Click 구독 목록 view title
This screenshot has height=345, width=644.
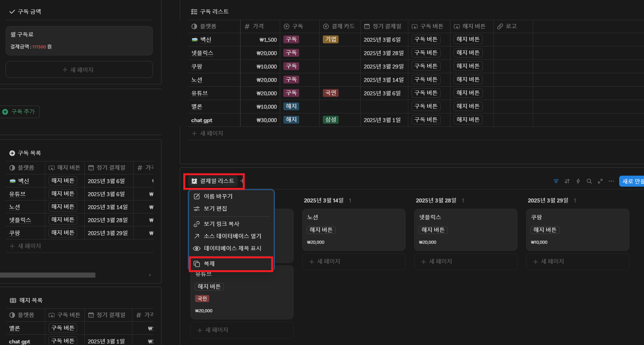pos(25,153)
